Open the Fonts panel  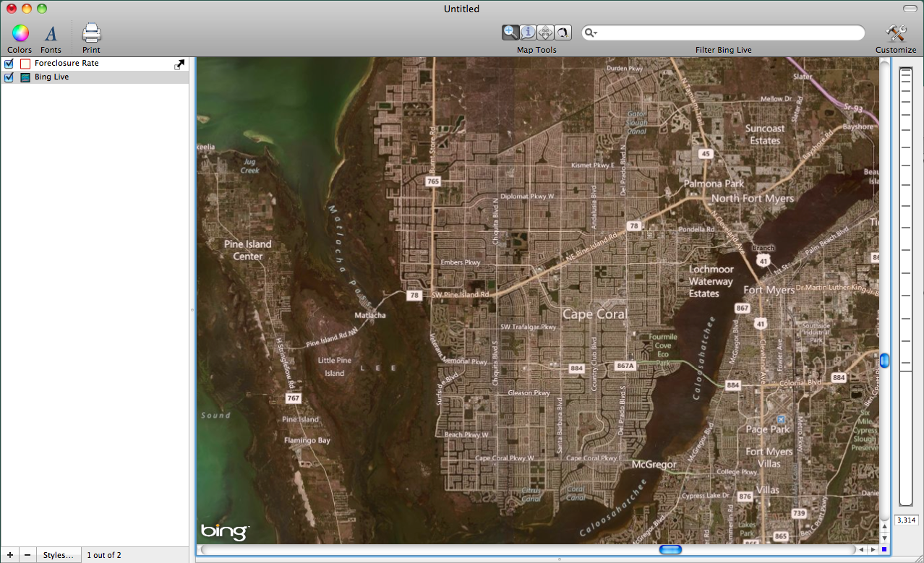(x=51, y=33)
